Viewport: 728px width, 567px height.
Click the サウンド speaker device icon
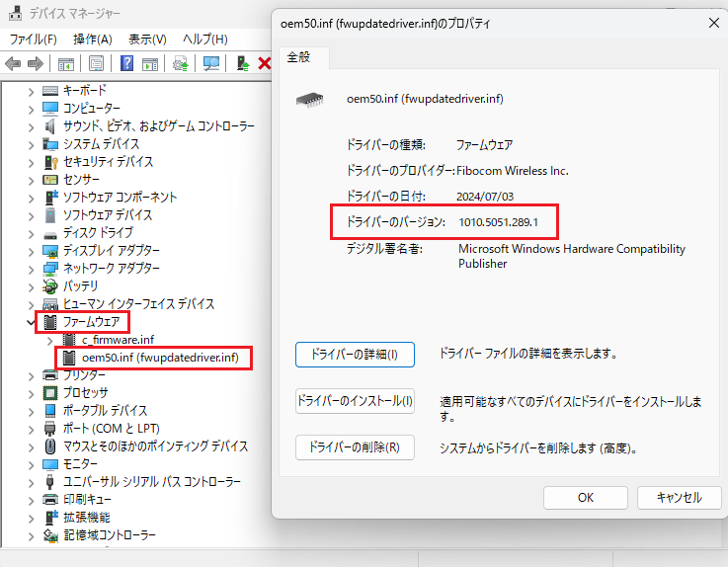(50, 126)
